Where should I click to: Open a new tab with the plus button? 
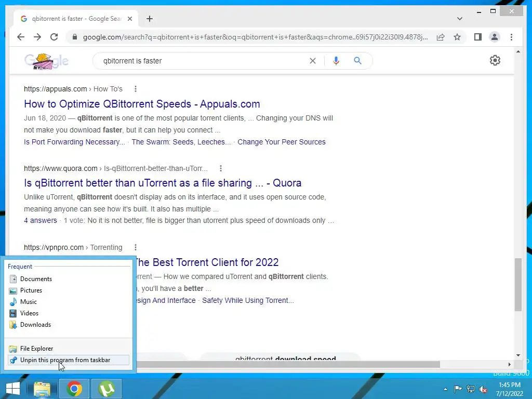(x=150, y=19)
